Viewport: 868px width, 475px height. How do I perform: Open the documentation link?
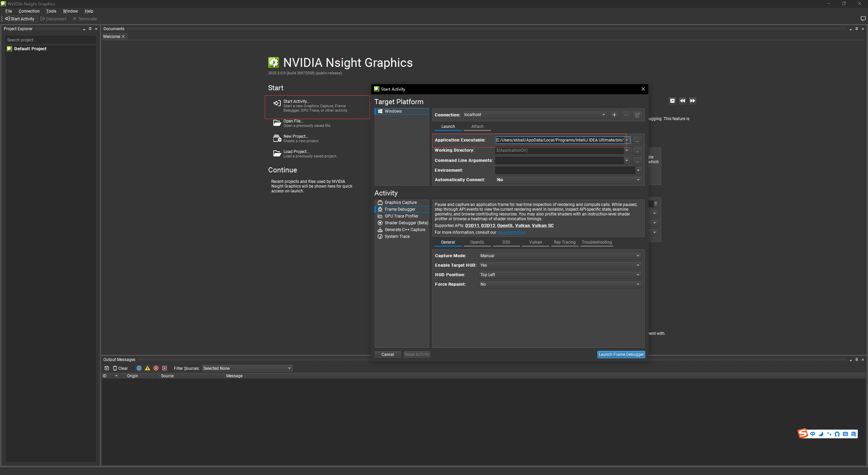(x=511, y=232)
